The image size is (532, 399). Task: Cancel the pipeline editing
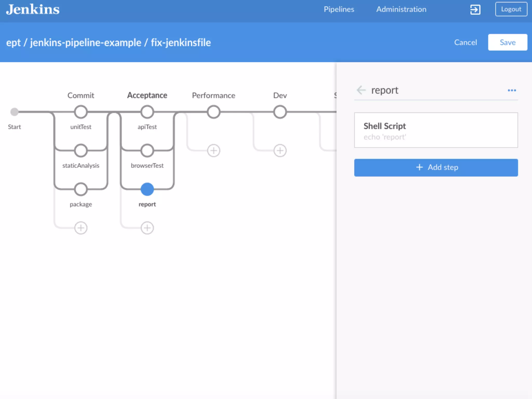tap(465, 42)
